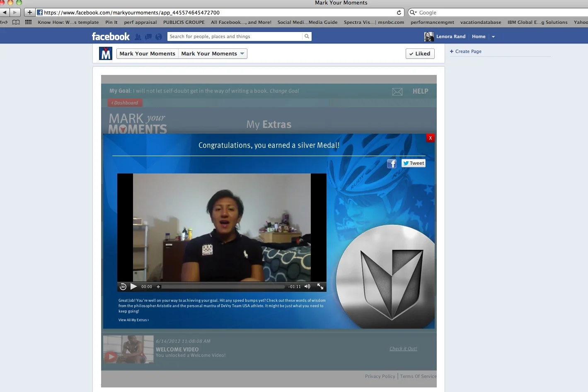Focus Facebook search people field
This screenshot has height=392, width=588.
[235, 36]
